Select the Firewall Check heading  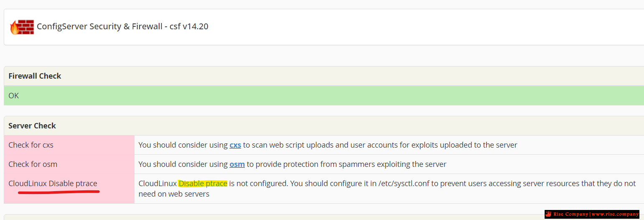tap(35, 76)
